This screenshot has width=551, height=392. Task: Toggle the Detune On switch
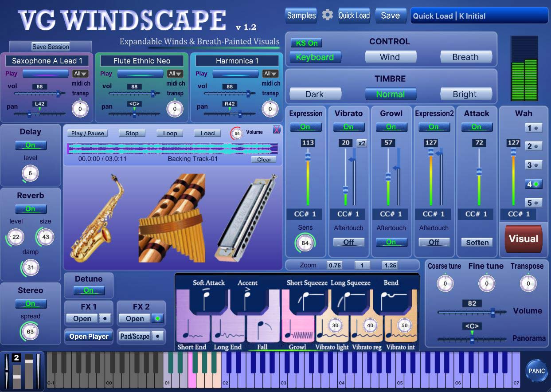(89, 290)
